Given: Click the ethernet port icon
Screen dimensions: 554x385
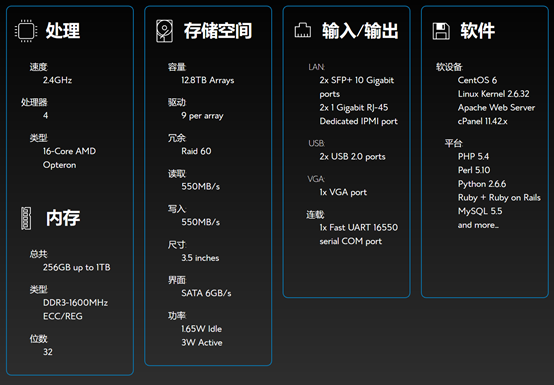Looking at the screenshot, I should tap(303, 30).
